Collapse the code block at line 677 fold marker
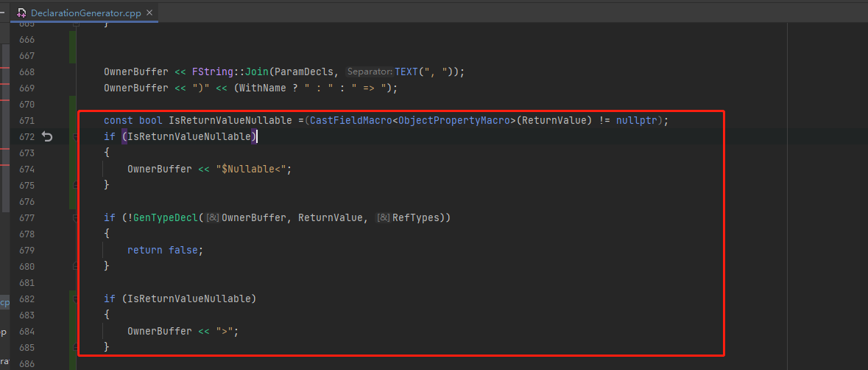 pyautogui.click(x=75, y=217)
